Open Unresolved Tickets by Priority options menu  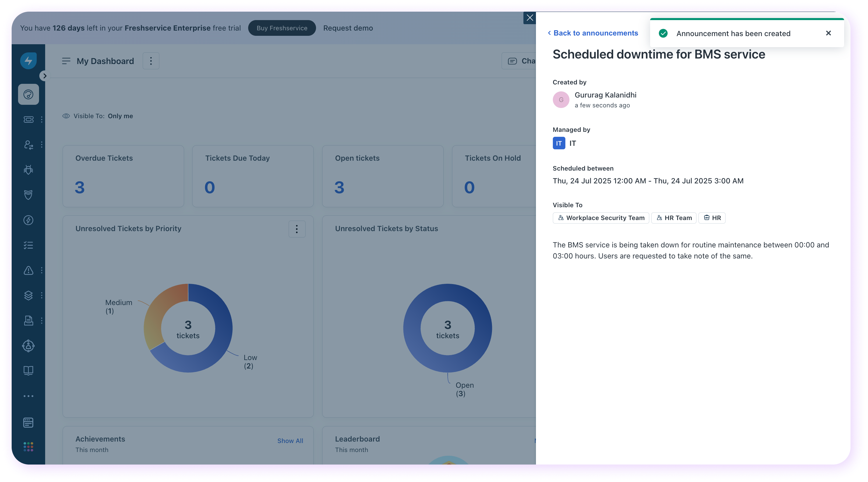point(297,229)
